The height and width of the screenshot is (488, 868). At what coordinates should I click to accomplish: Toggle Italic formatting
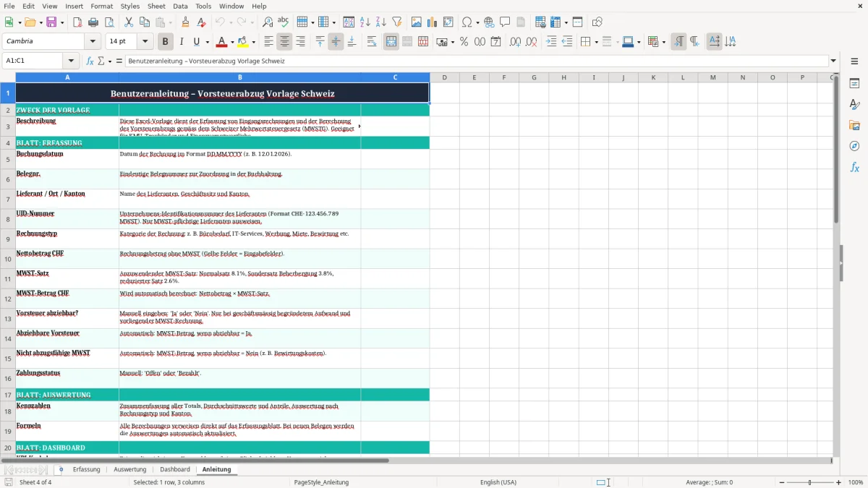(181, 42)
